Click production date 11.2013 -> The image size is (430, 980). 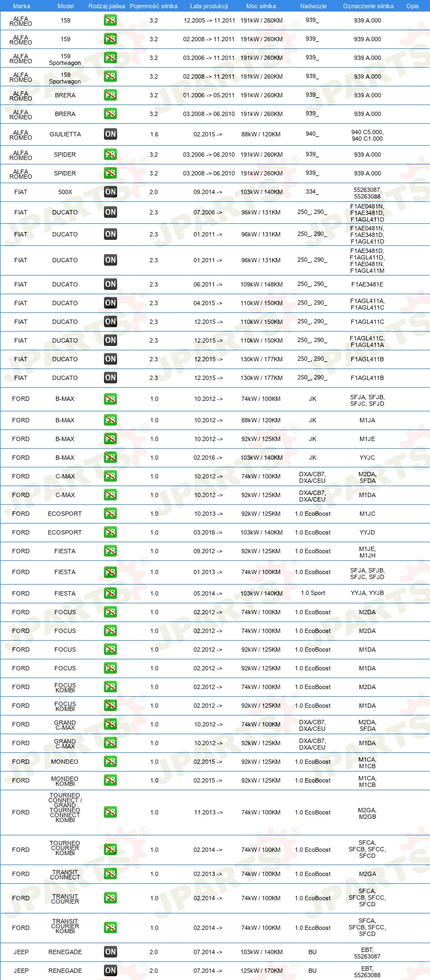coord(208,812)
